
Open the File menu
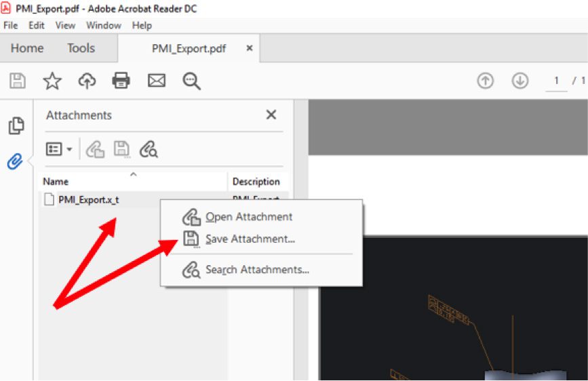click(x=10, y=26)
